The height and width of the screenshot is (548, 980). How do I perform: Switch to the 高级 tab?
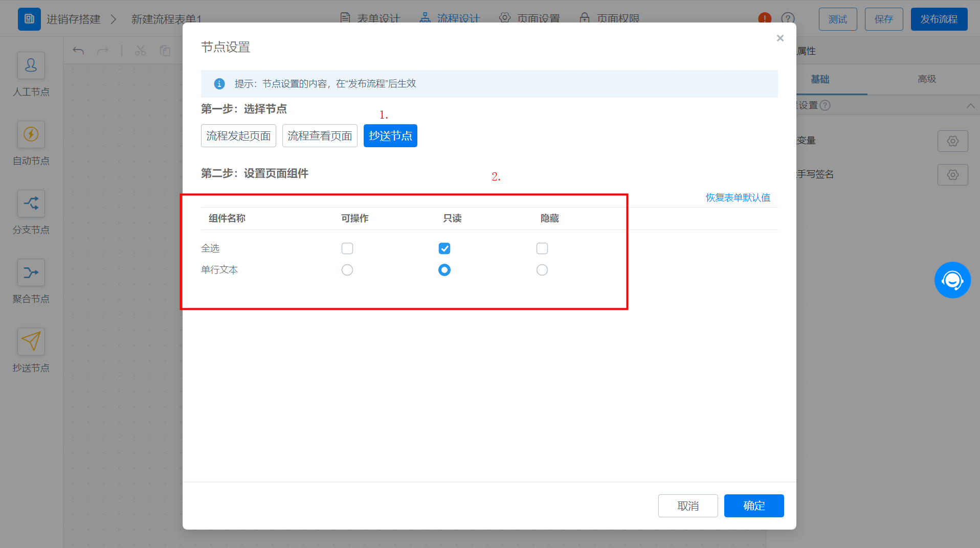pyautogui.click(x=926, y=79)
